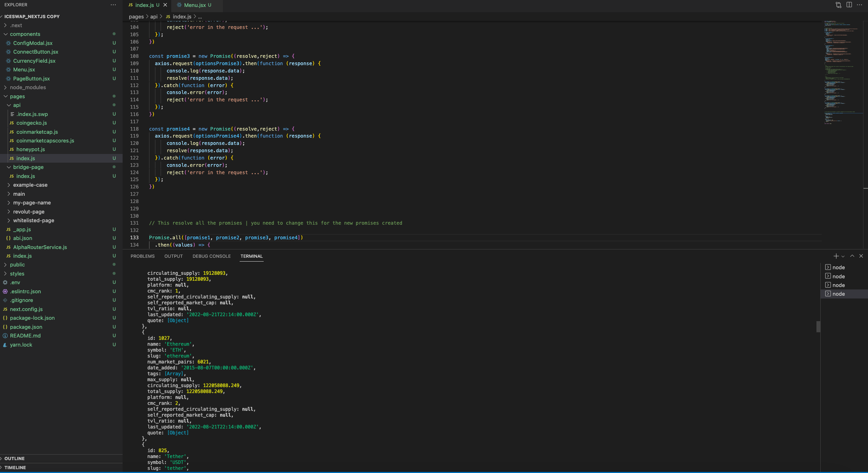The width and height of the screenshot is (868, 473).
Task: Expand the node_modules folder
Action: 28,87
